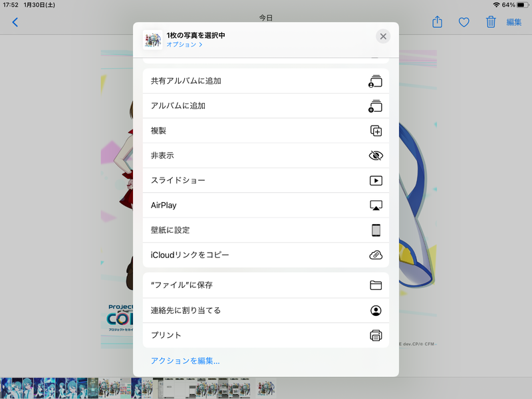532x399 pixels.
Task: Choose 非表示 to hide the photo
Action: [x=265, y=156]
